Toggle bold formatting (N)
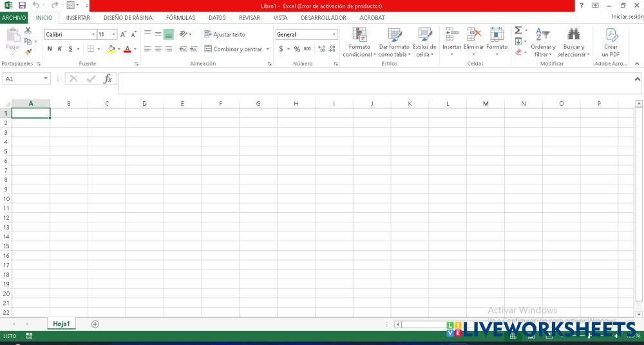The height and width of the screenshot is (345, 644). (50, 49)
